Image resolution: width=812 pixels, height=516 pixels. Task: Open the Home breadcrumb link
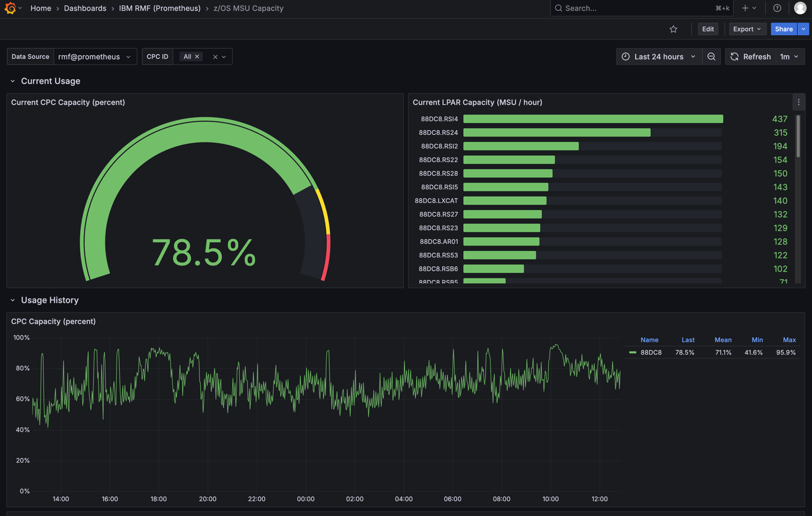pos(41,8)
